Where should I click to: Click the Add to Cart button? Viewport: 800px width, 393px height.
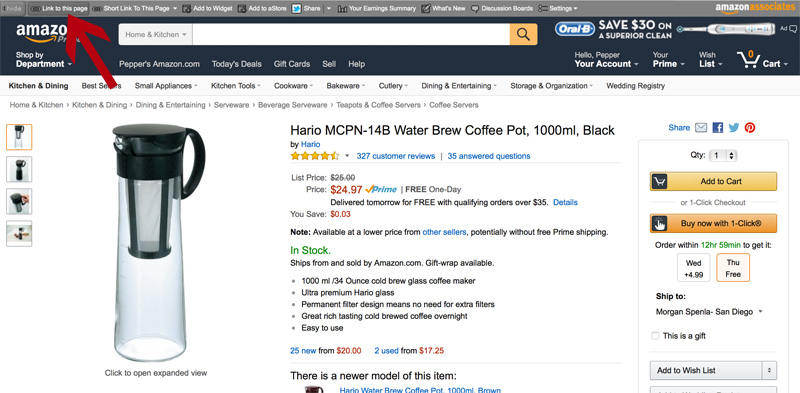point(713,181)
